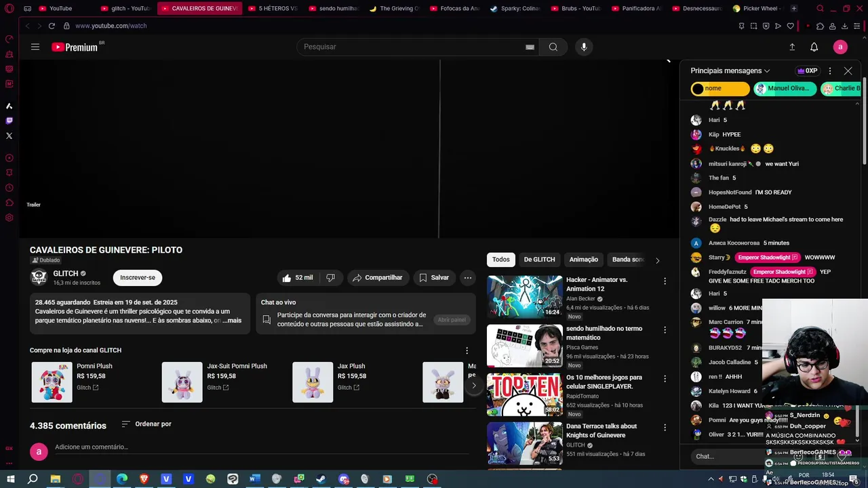Click the Abrir painel chat button
The width and height of the screenshot is (868, 488).
452,320
